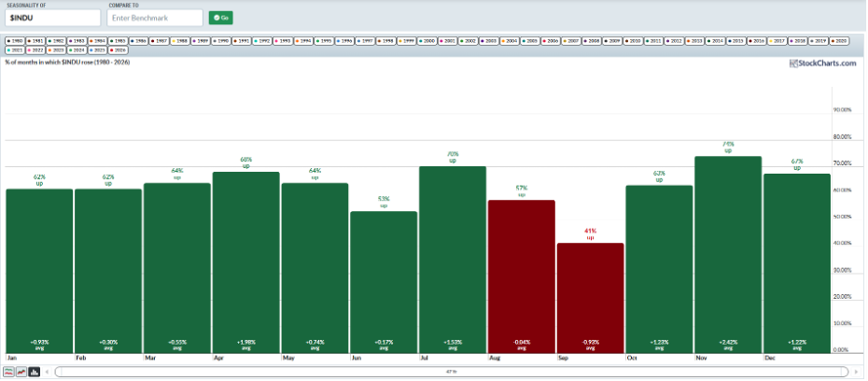This screenshot has height=381, width=868.
Task: Toggle the 2017 year legend chip
Action: point(777,41)
